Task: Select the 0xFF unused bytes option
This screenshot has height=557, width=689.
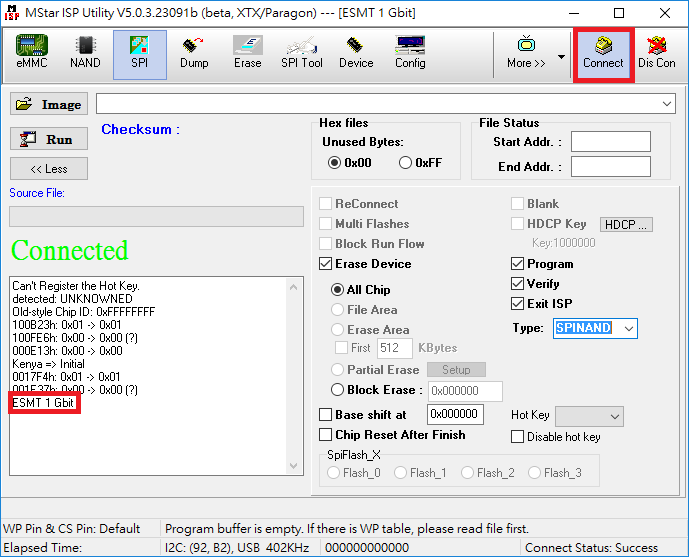Action: pos(406,163)
